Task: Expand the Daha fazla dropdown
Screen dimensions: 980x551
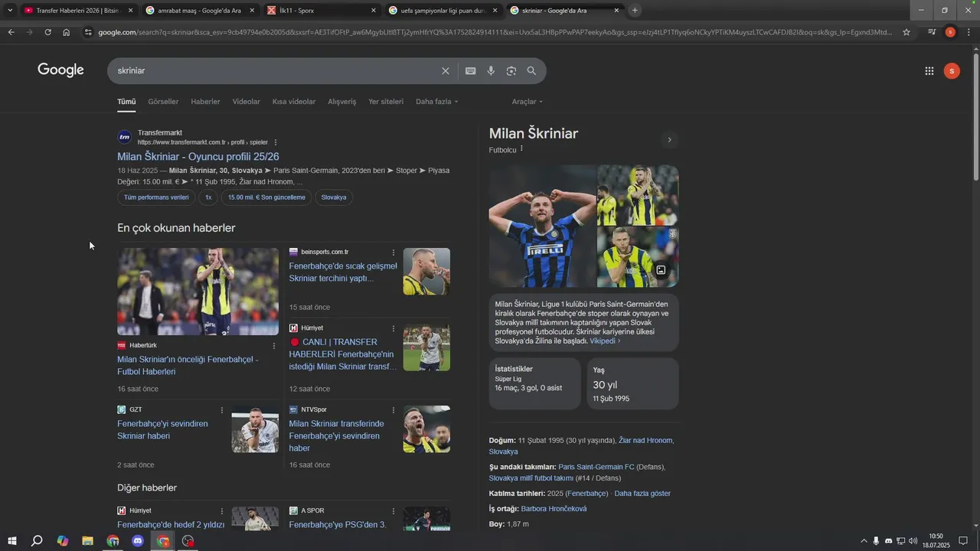Action: point(436,102)
